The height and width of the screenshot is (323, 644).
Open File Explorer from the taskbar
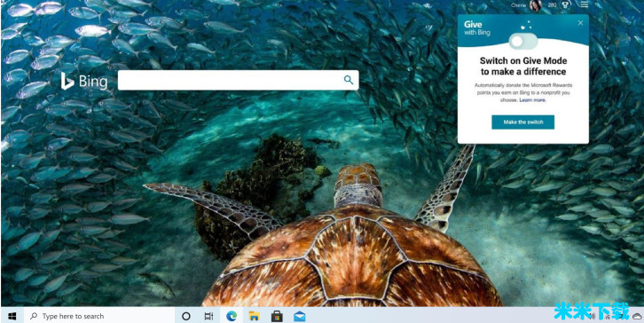tap(255, 316)
